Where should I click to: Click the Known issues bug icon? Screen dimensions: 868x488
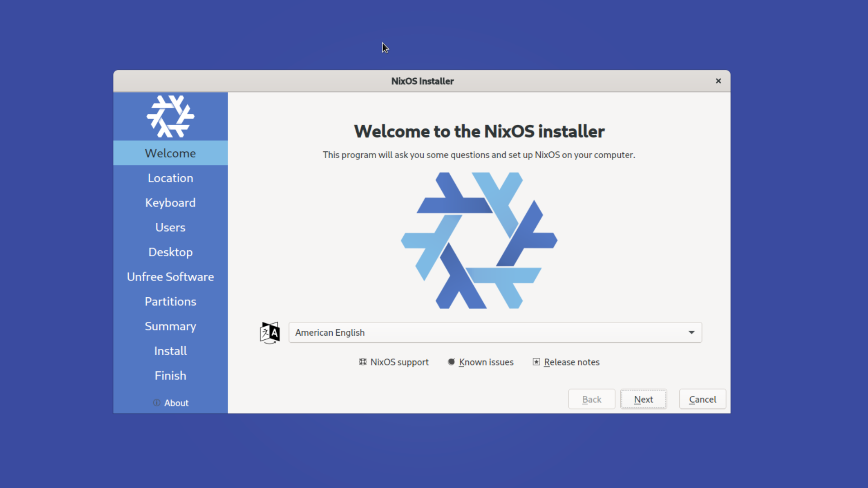(451, 362)
